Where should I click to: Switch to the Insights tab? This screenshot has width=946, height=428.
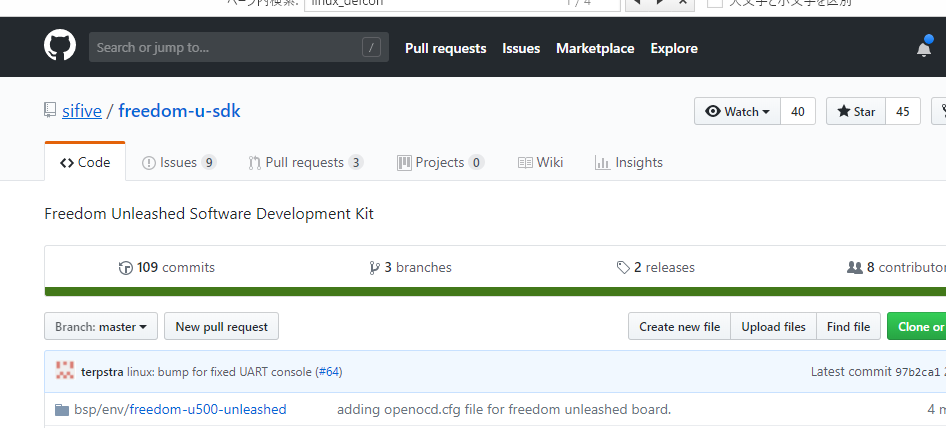tap(629, 162)
